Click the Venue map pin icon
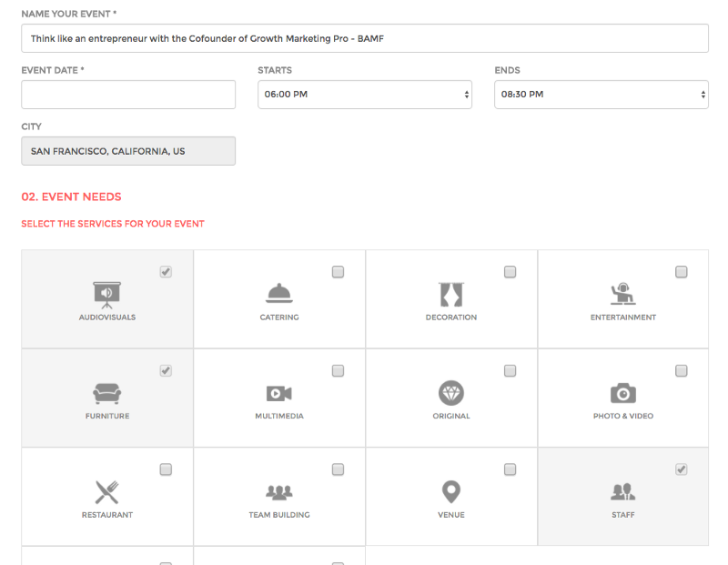The height and width of the screenshot is (565, 728). (x=451, y=491)
